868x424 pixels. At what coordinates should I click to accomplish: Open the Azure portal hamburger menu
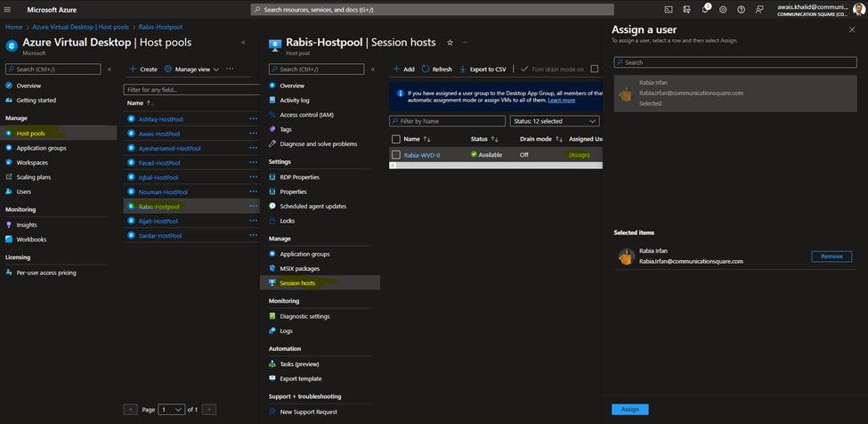pyautogui.click(x=7, y=10)
